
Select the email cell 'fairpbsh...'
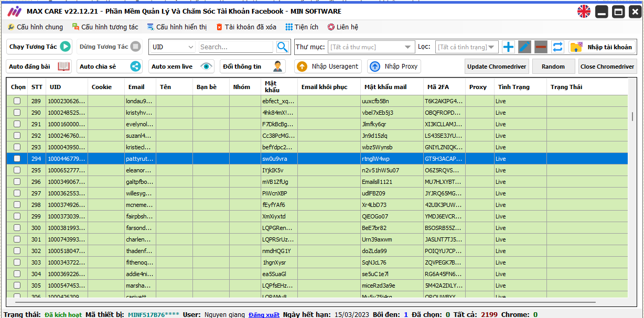pyautogui.click(x=140, y=216)
